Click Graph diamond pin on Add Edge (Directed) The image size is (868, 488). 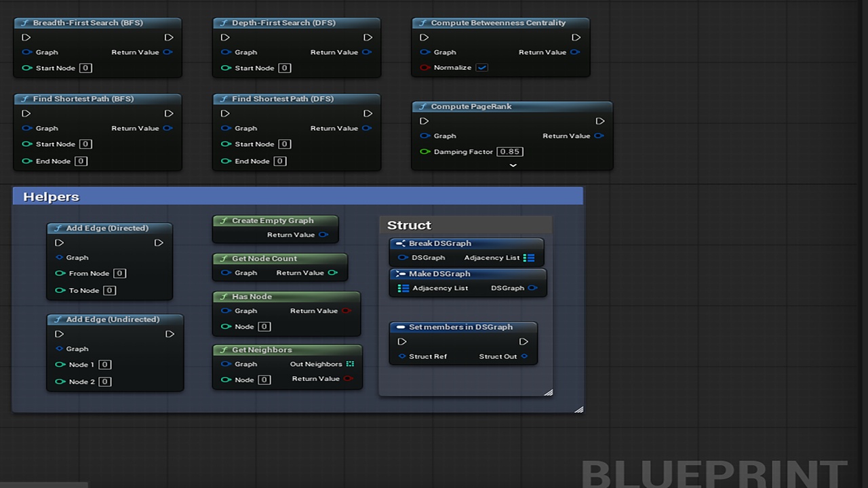(59, 258)
